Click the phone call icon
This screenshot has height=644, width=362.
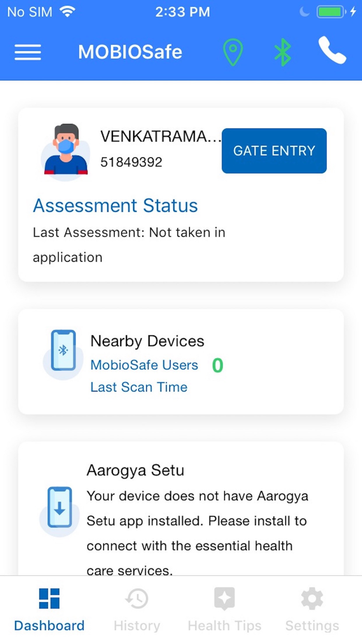coord(331,52)
